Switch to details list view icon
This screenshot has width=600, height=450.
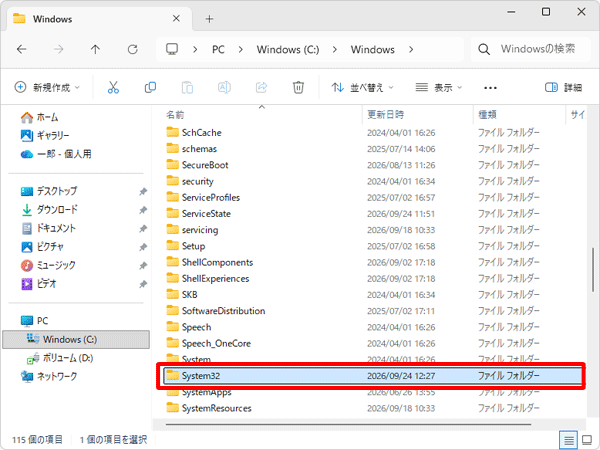pos(569,440)
